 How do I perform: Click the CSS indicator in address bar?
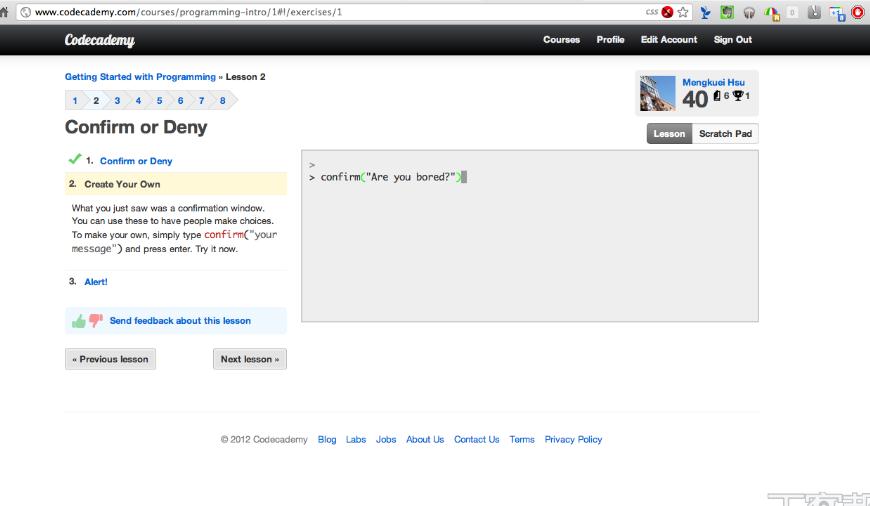(651, 12)
